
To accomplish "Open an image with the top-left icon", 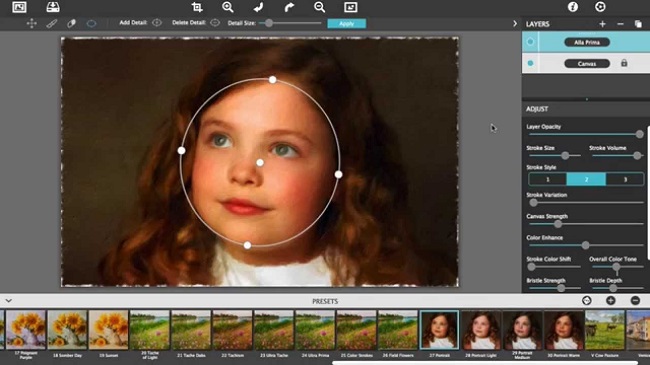I will pyautogui.click(x=19, y=7).
